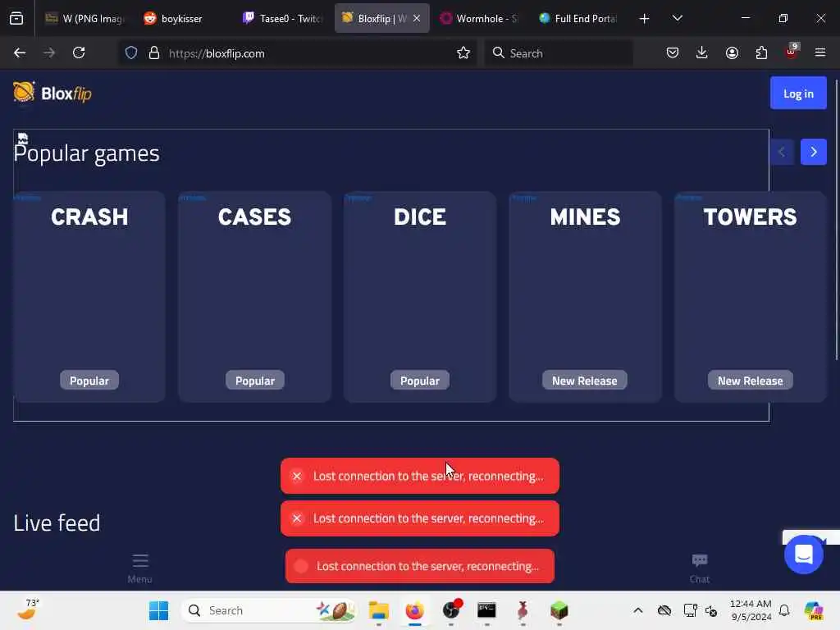
Task: Open the Firefox application menu
Action: (x=820, y=53)
